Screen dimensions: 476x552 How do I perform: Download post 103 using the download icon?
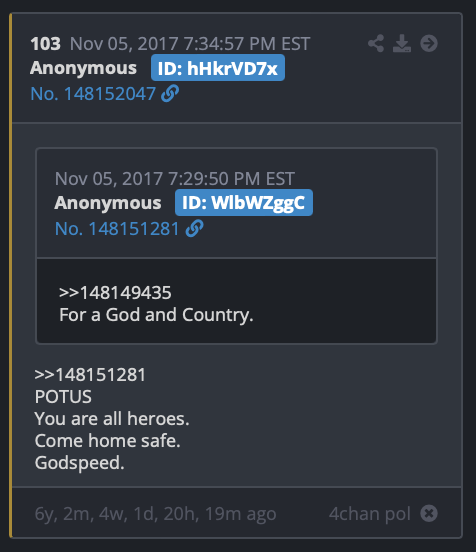(402, 43)
